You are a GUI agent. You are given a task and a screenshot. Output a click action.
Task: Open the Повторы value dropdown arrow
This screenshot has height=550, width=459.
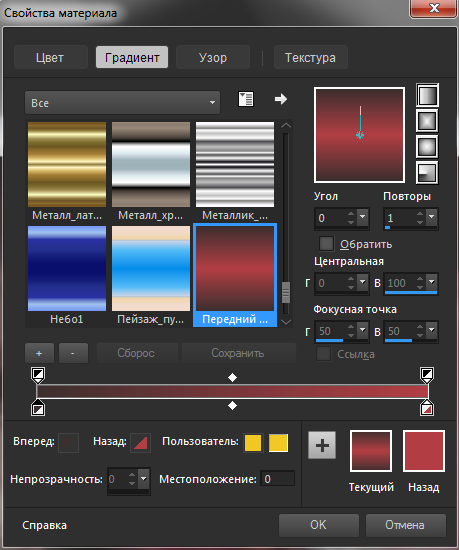coord(432,217)
